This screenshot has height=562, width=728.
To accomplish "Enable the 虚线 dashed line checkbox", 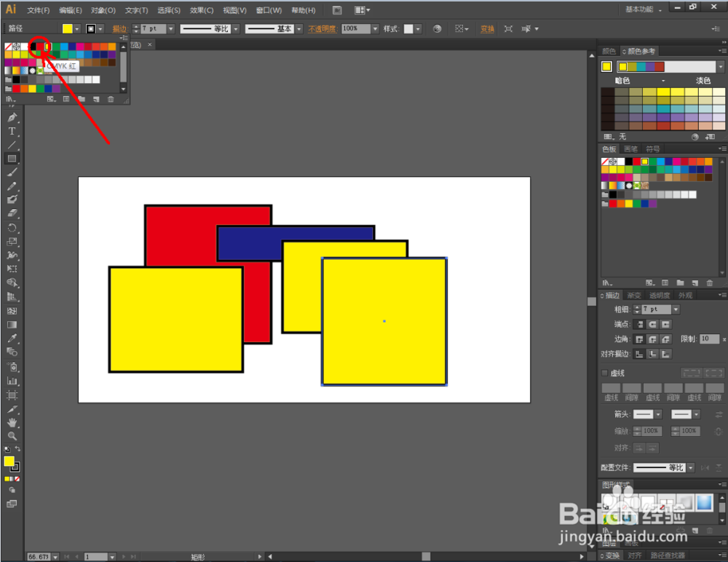I will (604, 373).
